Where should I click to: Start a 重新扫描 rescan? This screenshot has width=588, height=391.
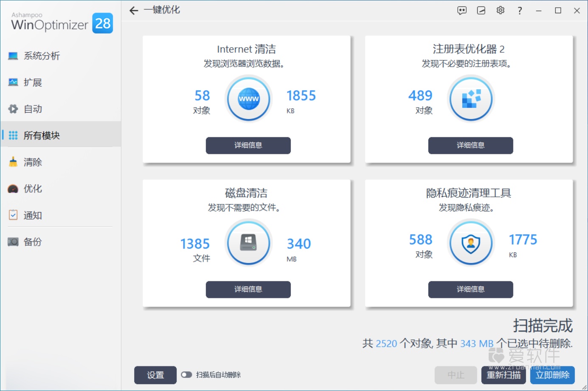(x=504, y=375)
